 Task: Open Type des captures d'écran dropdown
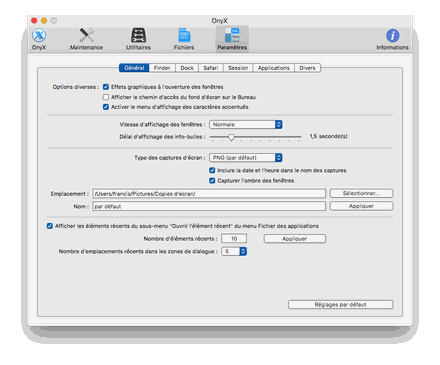pyautogui.click(x=246, y=158)
